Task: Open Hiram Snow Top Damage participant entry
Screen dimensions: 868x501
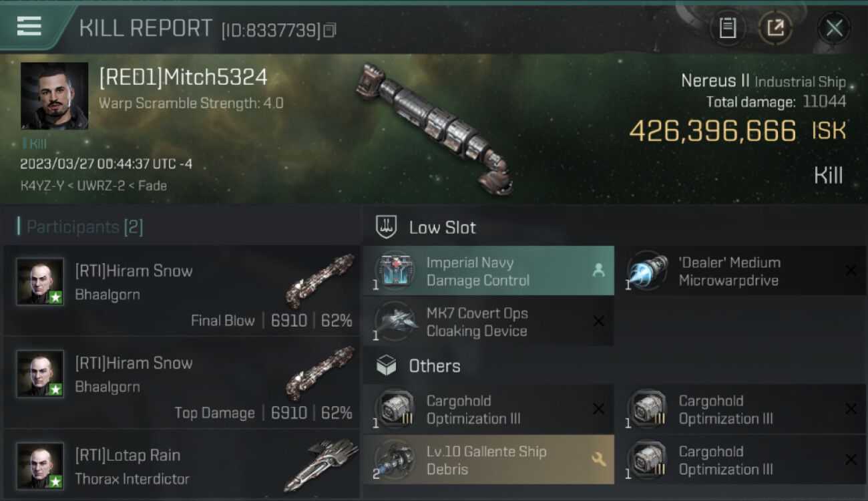Action: tap(182, 383)
